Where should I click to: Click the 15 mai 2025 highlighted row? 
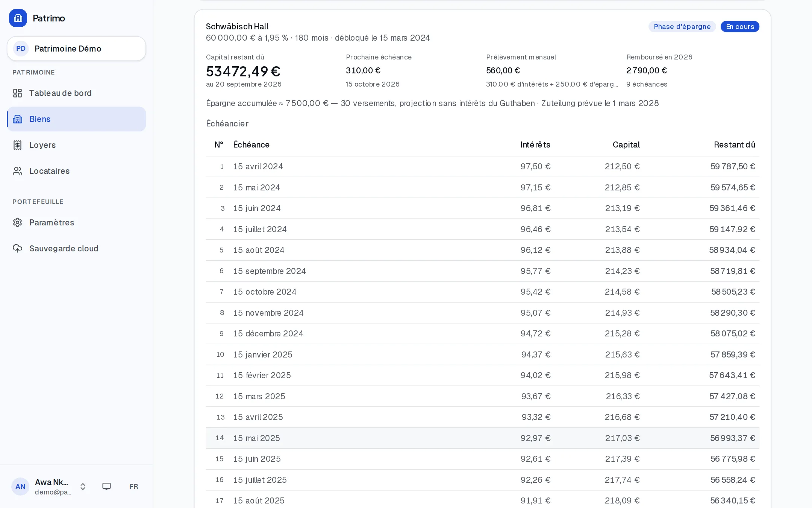pyautogui.click(x=482, y=438)
